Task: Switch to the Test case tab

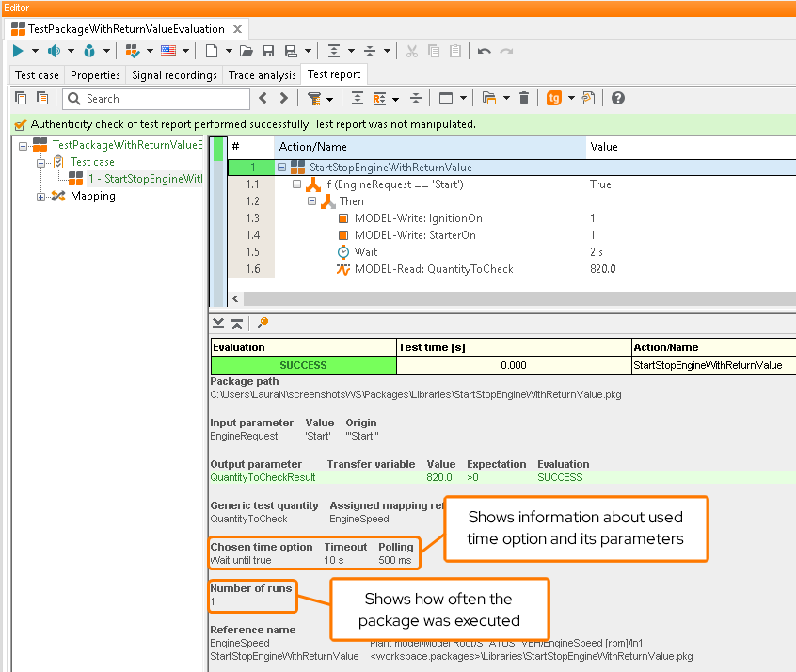Action: 37,75
